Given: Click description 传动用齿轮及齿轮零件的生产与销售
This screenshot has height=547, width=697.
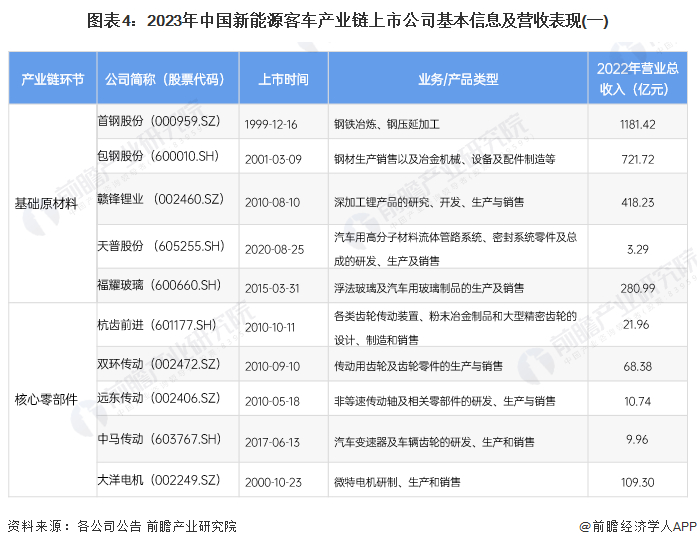Looking at the screenshot, I should (x=418, y=366).
